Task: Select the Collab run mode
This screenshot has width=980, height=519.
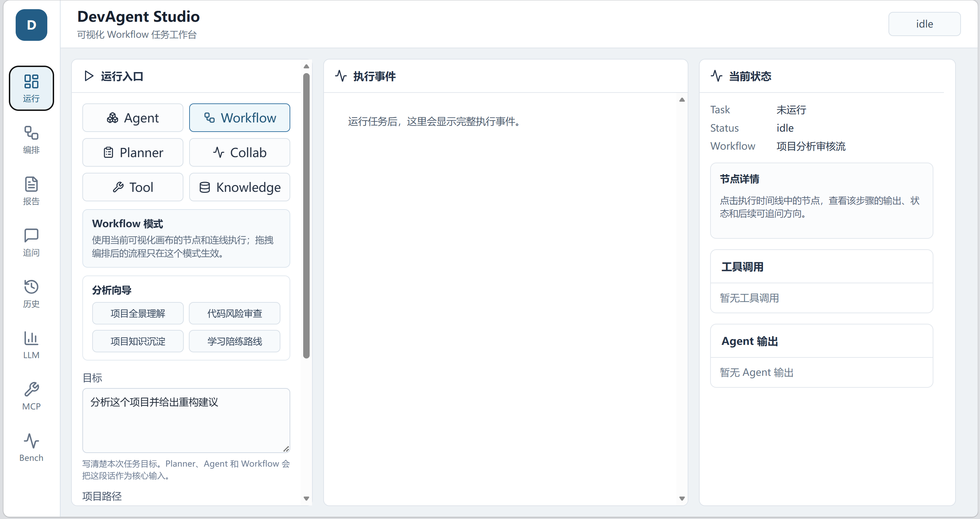Action: 240,152
